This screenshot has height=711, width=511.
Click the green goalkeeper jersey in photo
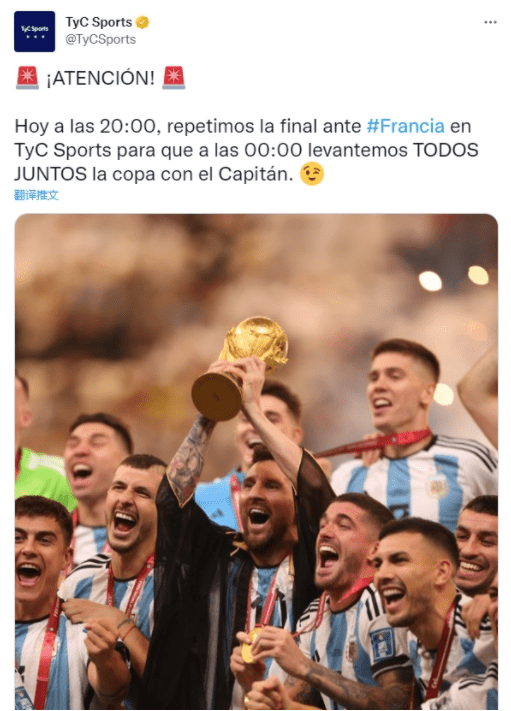41,477
